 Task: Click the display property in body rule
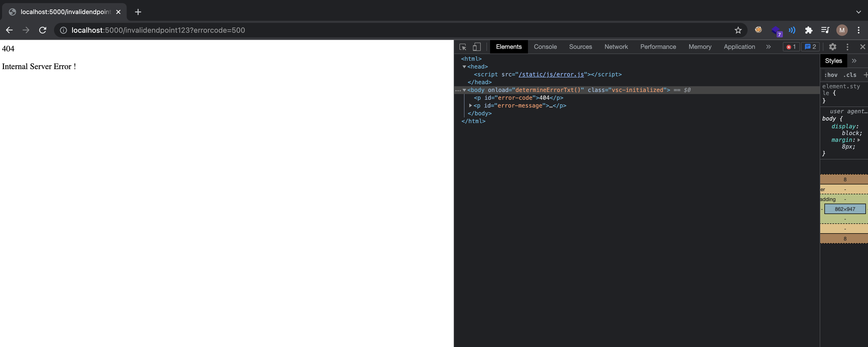coord(844,126)
